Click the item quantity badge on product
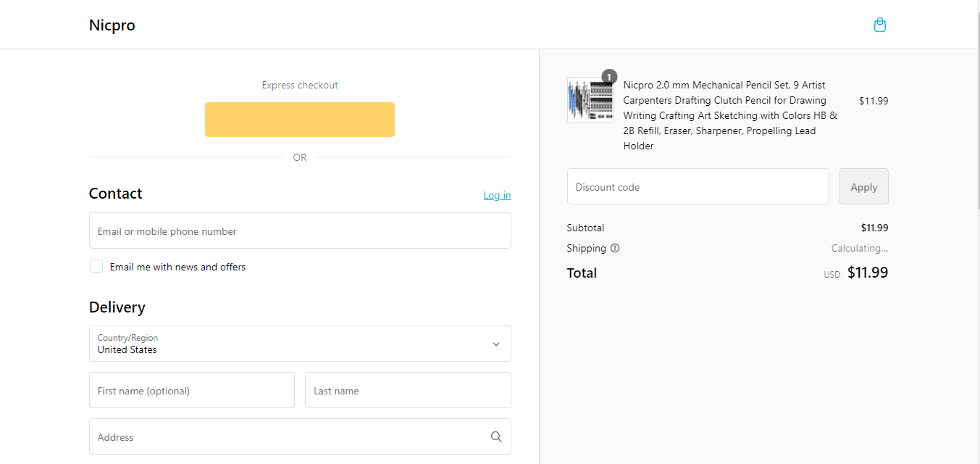The image size is (980, 464). coord(609,77)
